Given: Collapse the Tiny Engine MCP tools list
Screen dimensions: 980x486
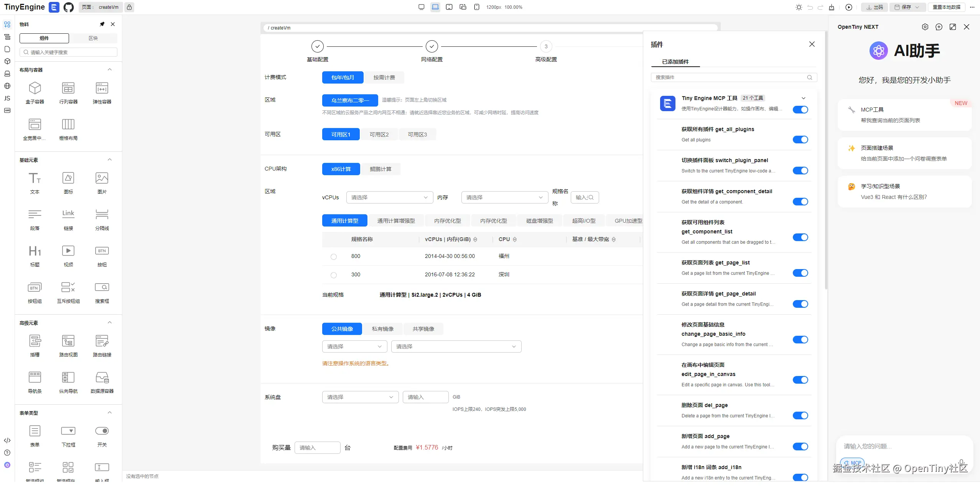Looking at the screenshot, I should [x=804, y=98].
